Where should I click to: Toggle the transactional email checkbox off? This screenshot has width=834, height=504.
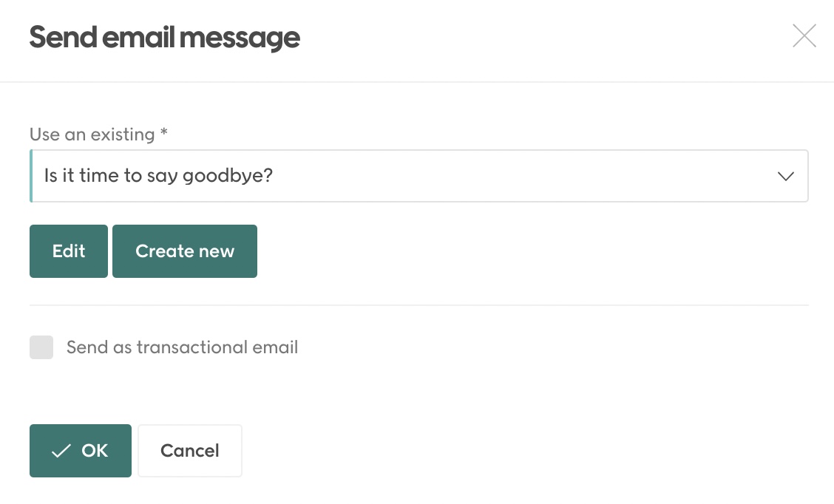(41, 347)
